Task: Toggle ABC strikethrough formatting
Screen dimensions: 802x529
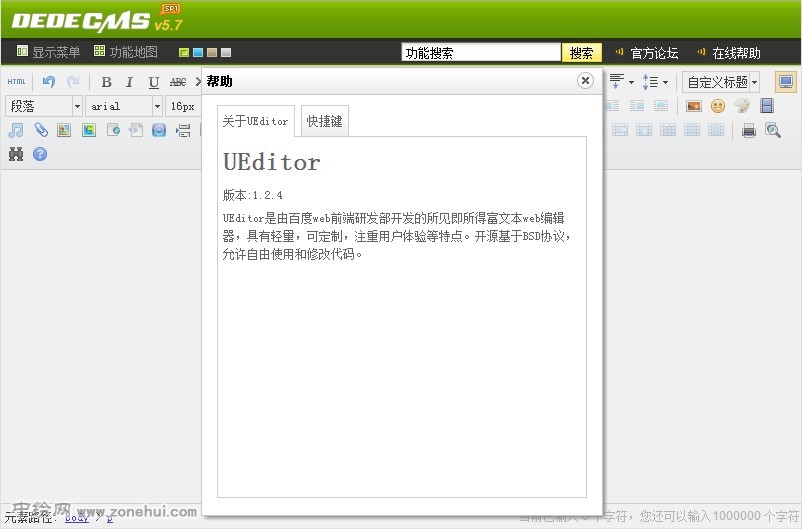Action: [177, 82]
